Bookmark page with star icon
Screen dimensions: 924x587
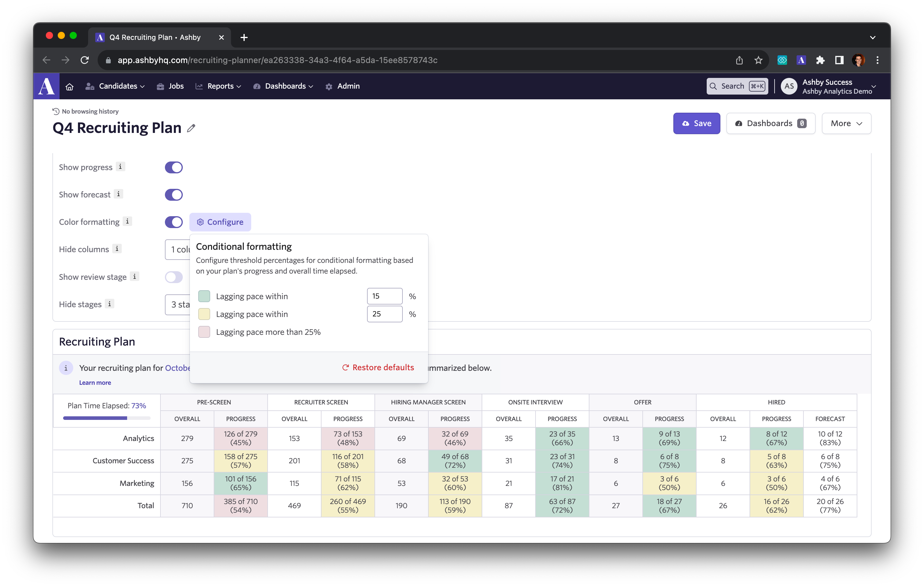pyautogui.click(x=758, y=60)
